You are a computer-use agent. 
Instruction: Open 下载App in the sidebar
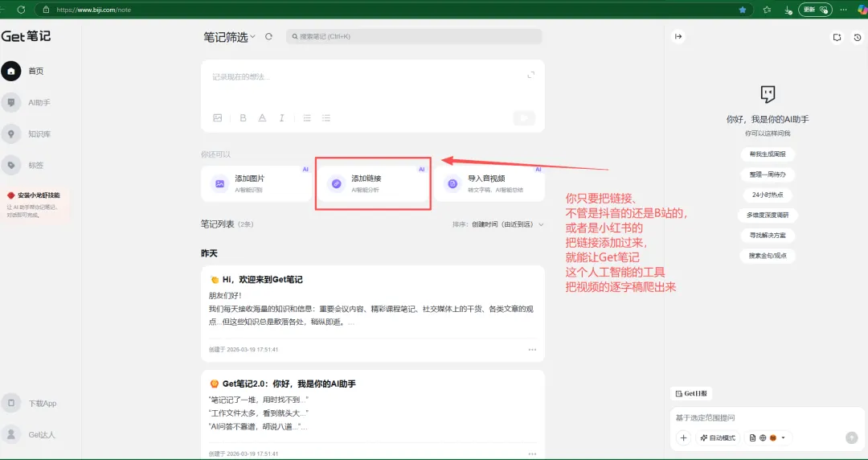click(x=30, y=404)
